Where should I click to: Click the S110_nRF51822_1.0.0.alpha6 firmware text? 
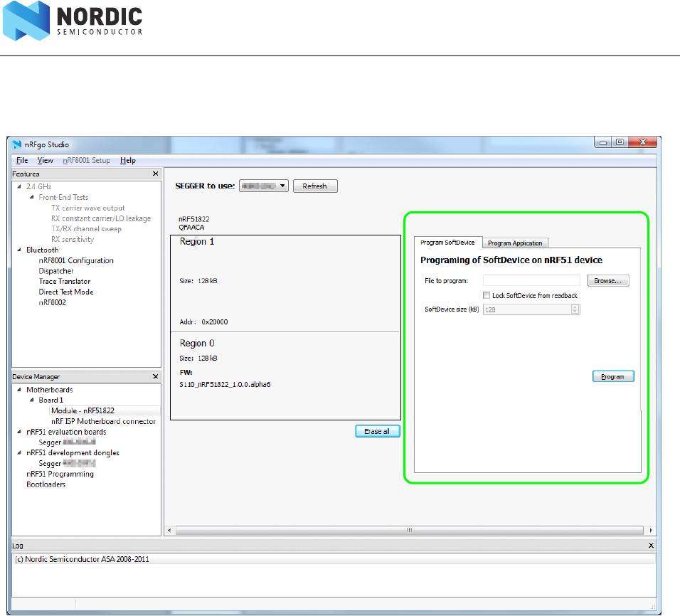225,384
